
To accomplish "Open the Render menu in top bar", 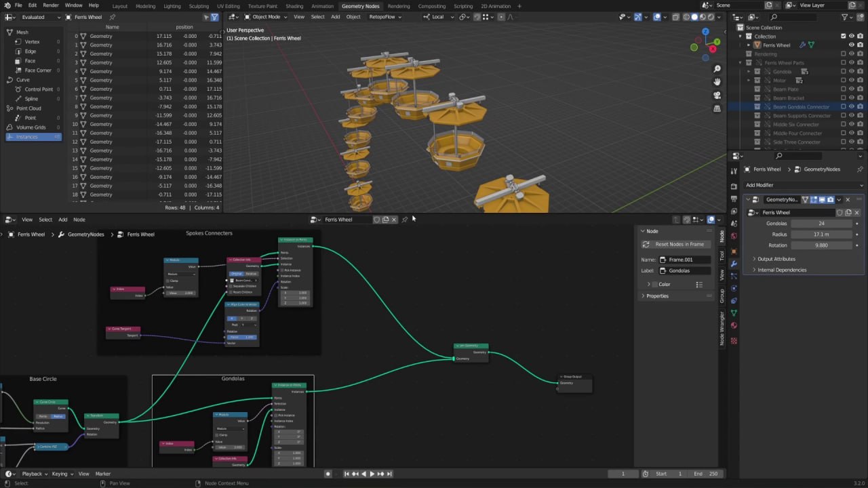I will click(51, 5).
